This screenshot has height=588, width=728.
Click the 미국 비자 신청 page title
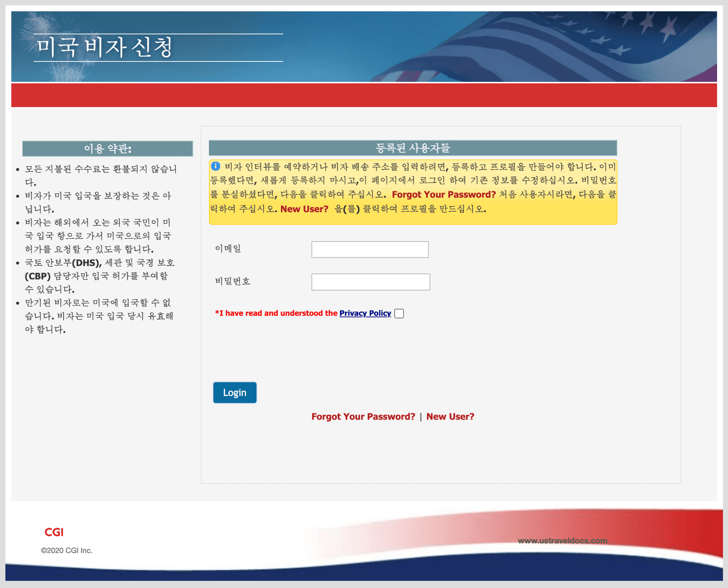pyautogui.click(x=105, y=47)
